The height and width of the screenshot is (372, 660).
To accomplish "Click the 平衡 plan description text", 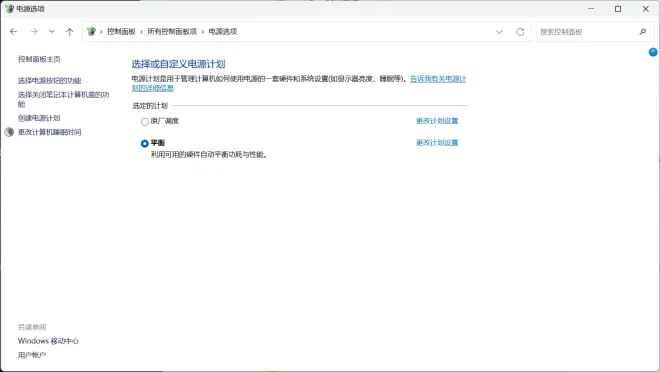I will coord(209,155).
